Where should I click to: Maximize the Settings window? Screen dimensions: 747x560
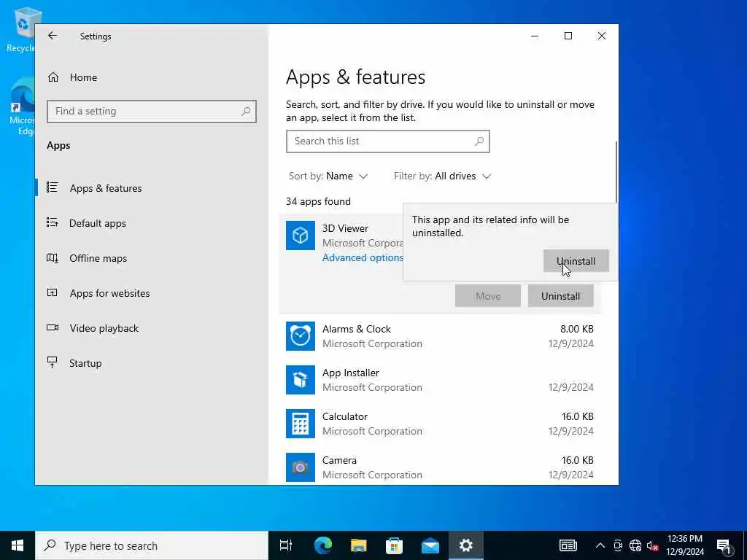coord(568,36)
